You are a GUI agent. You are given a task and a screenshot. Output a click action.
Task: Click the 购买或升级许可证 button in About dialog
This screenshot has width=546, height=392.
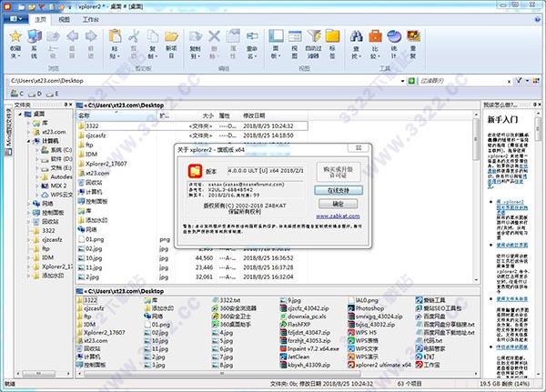point(338,172)
